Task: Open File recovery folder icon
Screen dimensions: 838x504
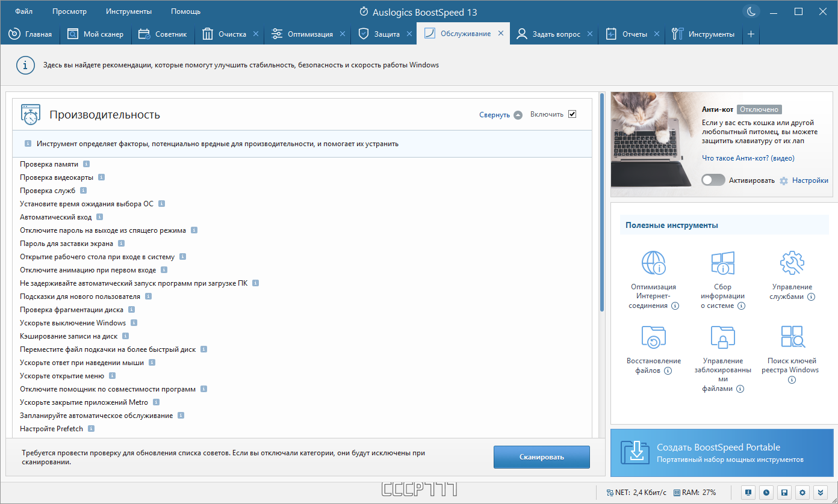Action: click(x=653, y=337)
